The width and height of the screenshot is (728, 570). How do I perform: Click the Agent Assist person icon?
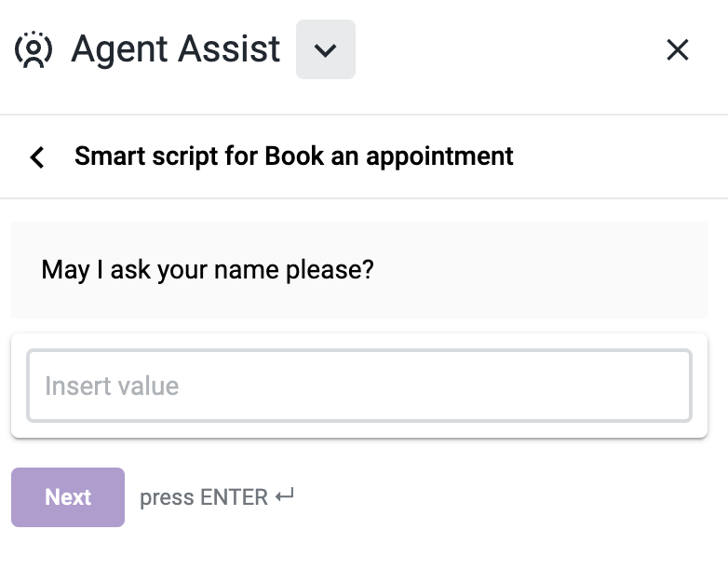(x=34, y=49)
